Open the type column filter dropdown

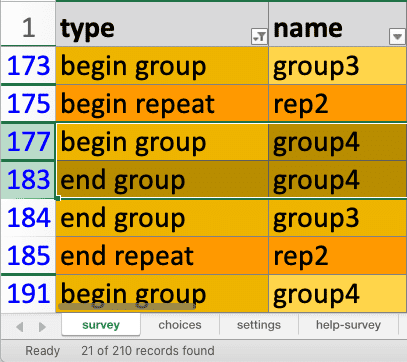point(259,36)
